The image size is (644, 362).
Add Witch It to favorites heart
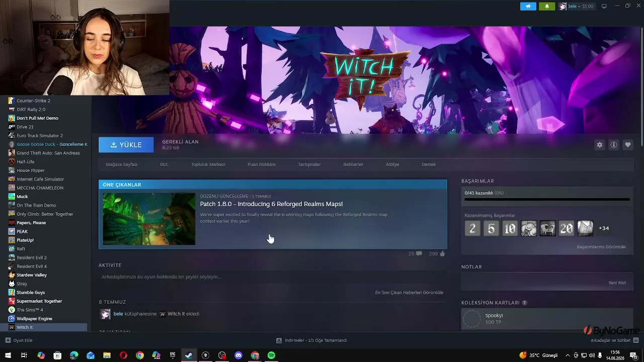628,145
